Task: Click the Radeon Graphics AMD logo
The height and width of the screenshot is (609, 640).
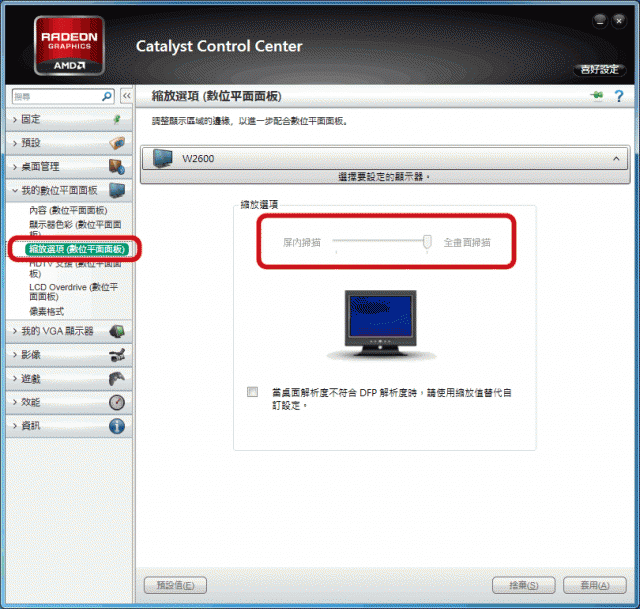Action: click(69, 45)
